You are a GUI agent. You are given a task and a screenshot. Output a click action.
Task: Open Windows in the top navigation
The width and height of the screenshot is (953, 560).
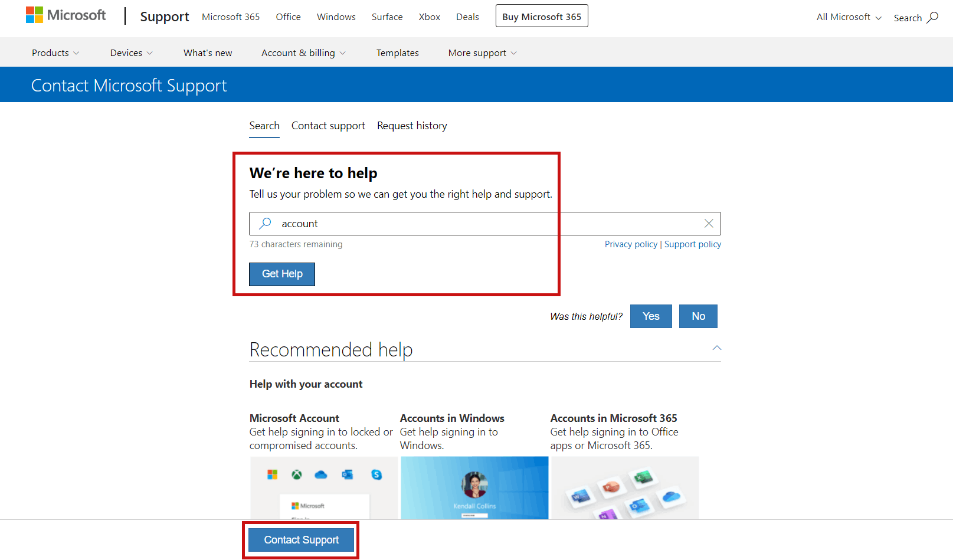click(x=336, y=17)
